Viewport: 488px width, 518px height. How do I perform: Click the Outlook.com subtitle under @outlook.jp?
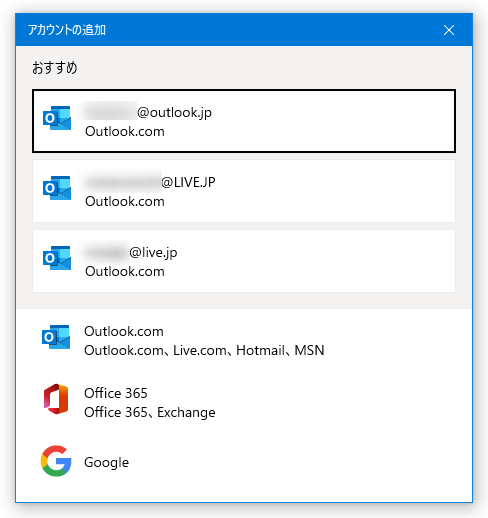[x=125, y=131]
